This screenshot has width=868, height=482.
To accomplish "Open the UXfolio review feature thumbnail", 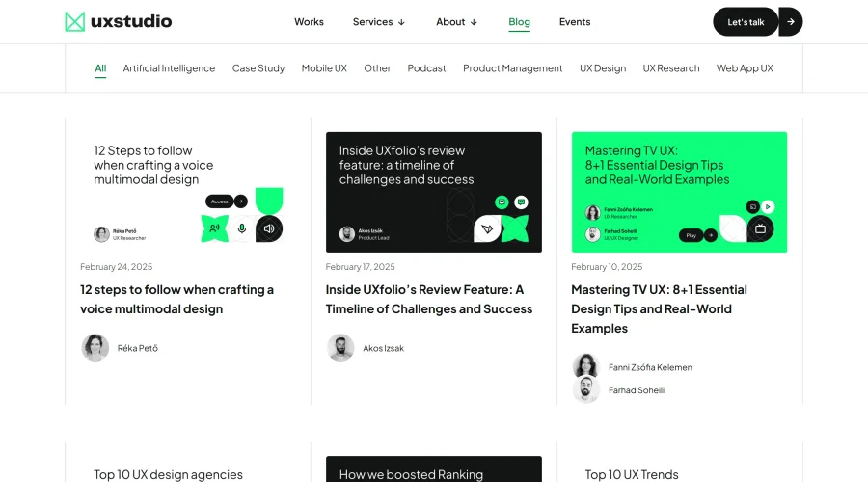I will click(434, 192).
